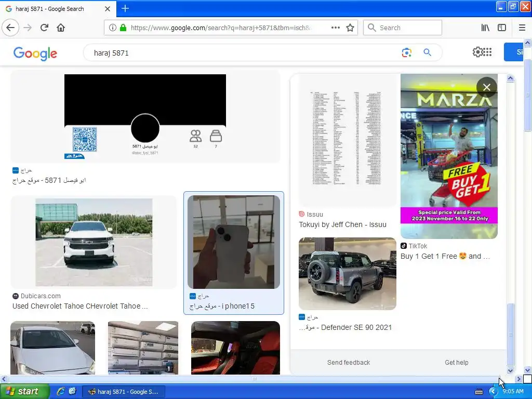Screen dimensions: 532x399
Task: Open the white sedan car thumbnail
Action: pyautogui.click(x=52, y=348)
